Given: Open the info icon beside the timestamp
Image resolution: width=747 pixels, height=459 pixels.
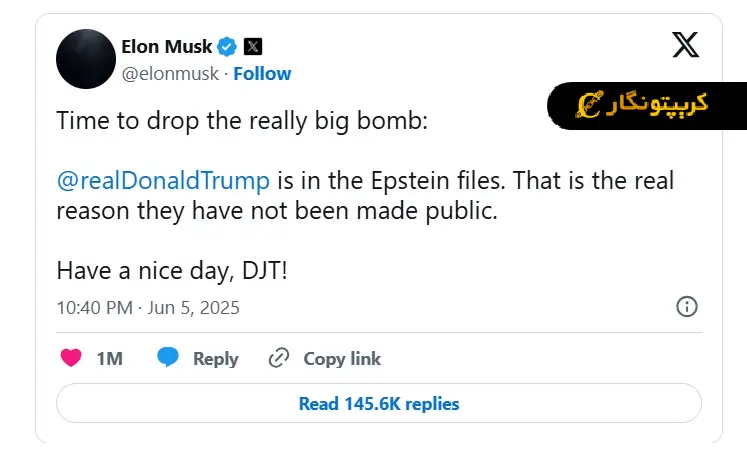Looking at the screenshot, I should (x=687, y=307).
